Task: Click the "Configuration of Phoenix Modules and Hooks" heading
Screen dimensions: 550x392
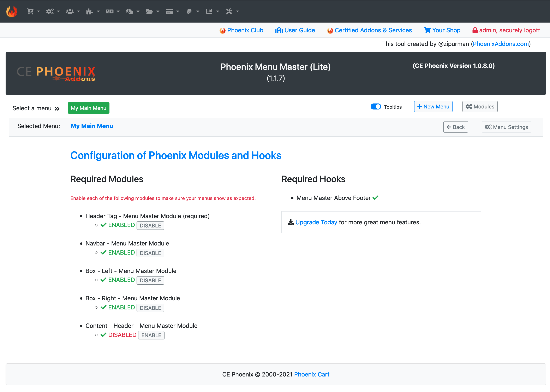Action: coord(176,155)
